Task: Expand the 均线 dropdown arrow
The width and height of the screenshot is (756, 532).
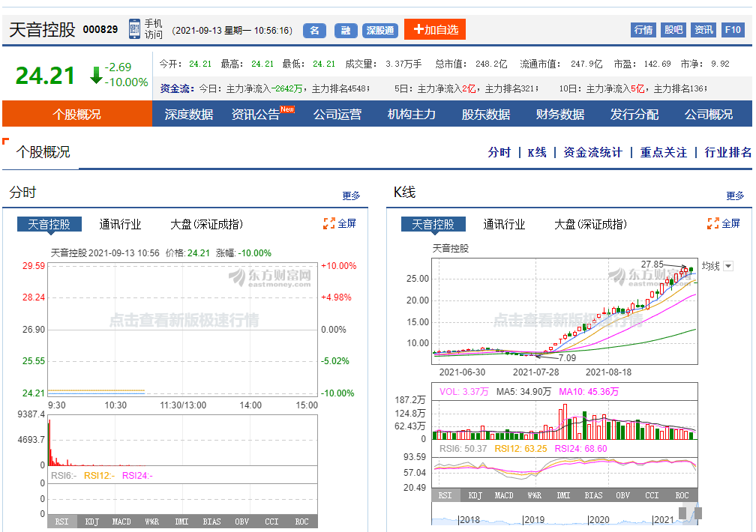Action: (x=728, y=266)
